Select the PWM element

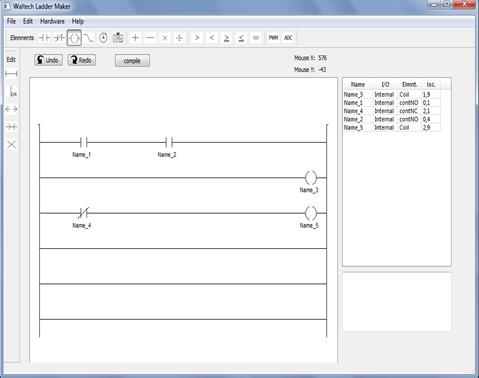pos(273,38)
